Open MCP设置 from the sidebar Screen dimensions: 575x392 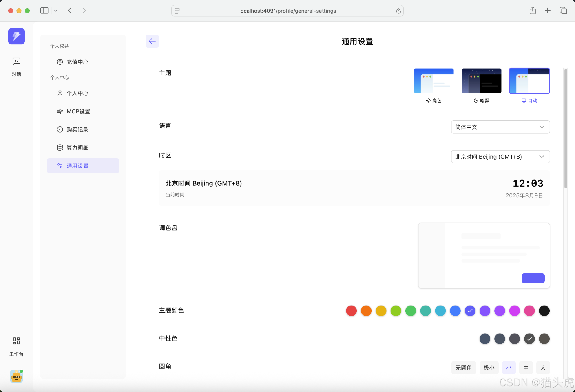[78, 111]
